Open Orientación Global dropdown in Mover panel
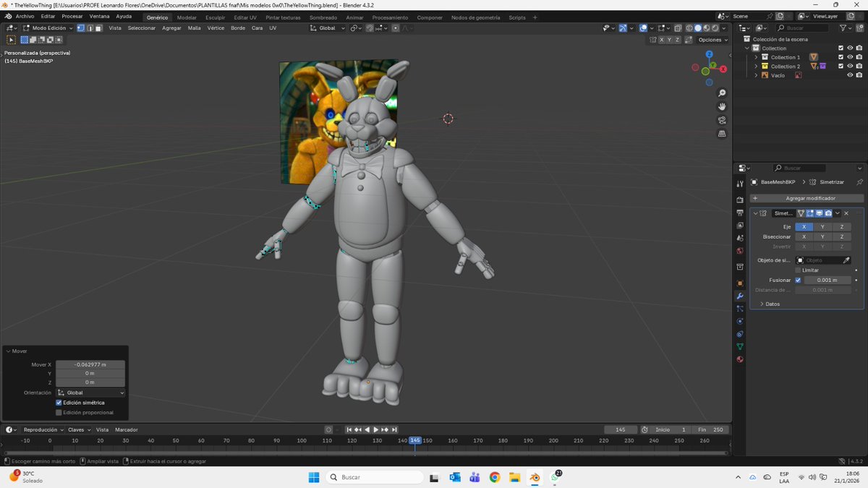 [x=90, y=393]
